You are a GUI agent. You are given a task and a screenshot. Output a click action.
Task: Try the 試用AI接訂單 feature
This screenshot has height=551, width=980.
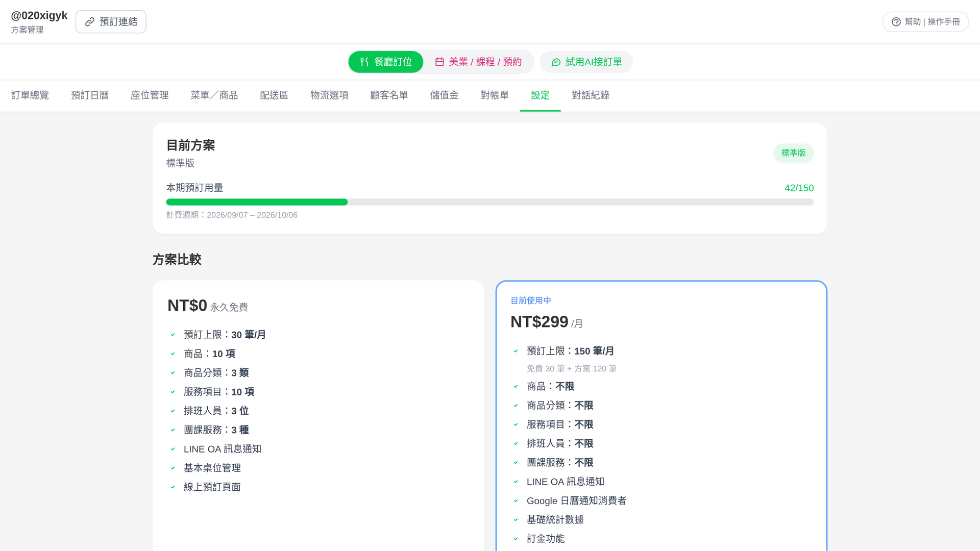pos(586,62)
